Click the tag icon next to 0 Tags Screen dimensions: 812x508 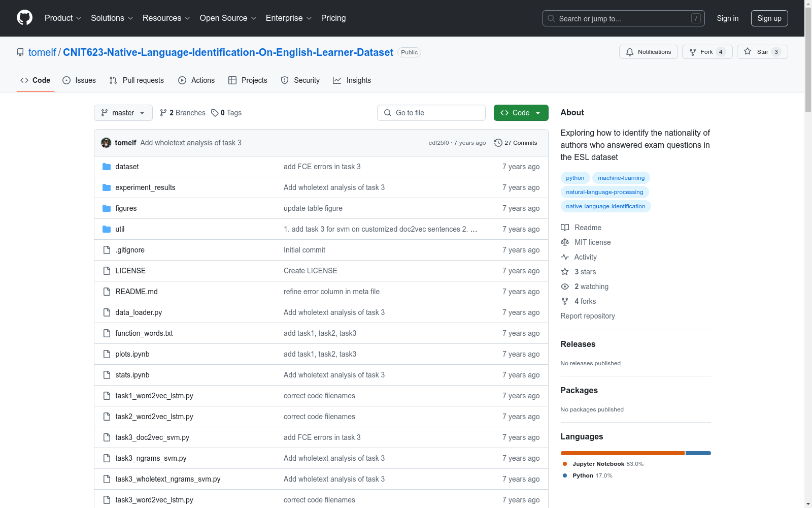[x=215, y=113]
